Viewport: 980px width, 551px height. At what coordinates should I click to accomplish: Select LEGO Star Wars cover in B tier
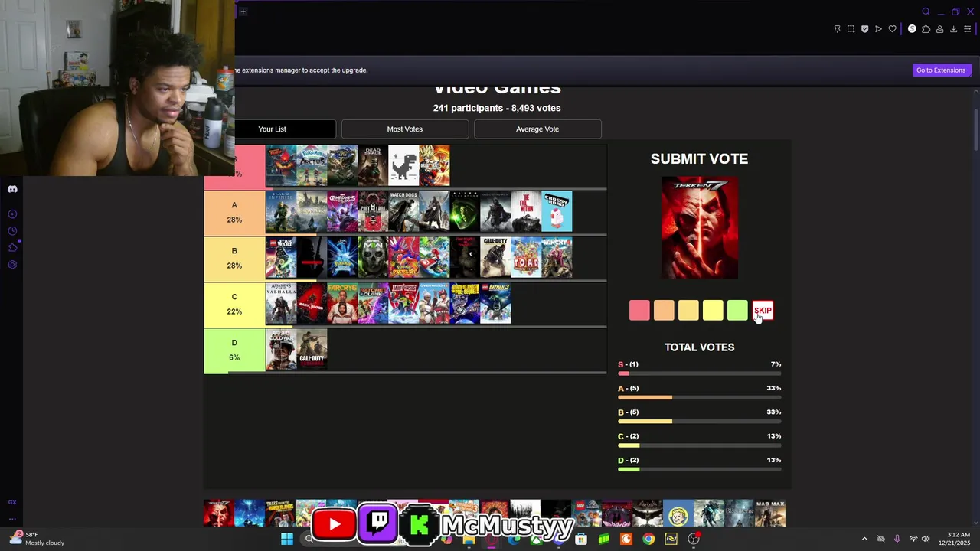point(281,257)
